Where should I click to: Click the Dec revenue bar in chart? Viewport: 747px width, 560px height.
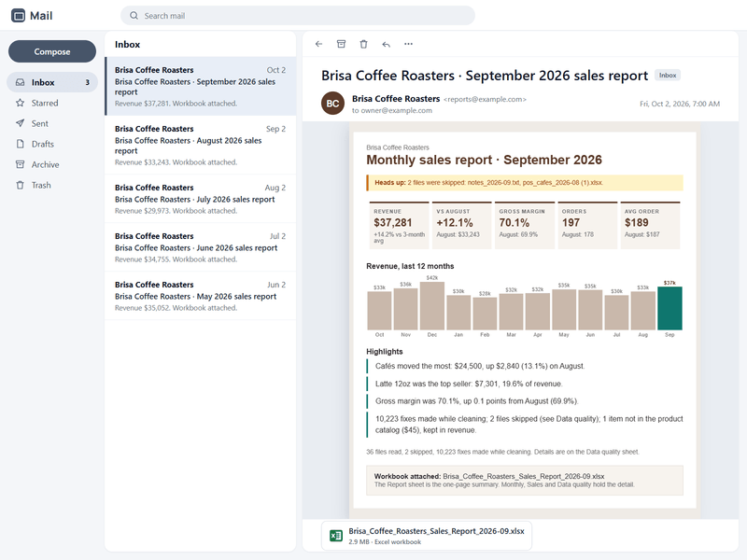click(432, 306)
